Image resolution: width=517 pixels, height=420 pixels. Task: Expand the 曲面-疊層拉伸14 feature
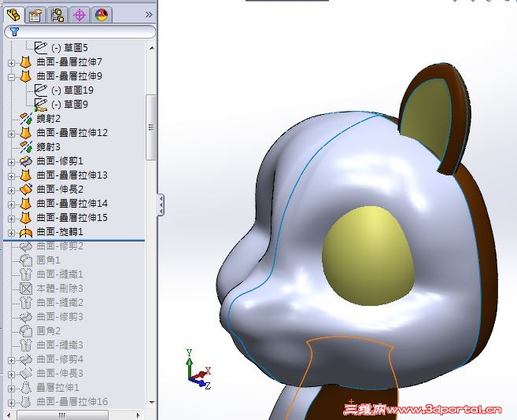pos(11,204)
